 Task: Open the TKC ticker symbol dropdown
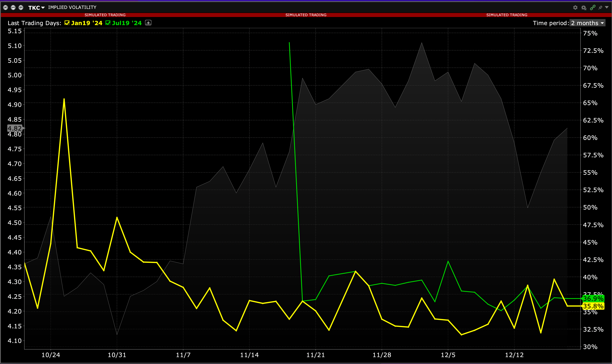(36, 8)
